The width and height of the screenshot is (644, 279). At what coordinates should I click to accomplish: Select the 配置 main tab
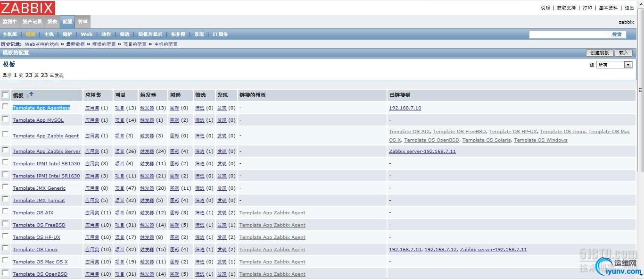pyautogui.click(x=67, y=22)
